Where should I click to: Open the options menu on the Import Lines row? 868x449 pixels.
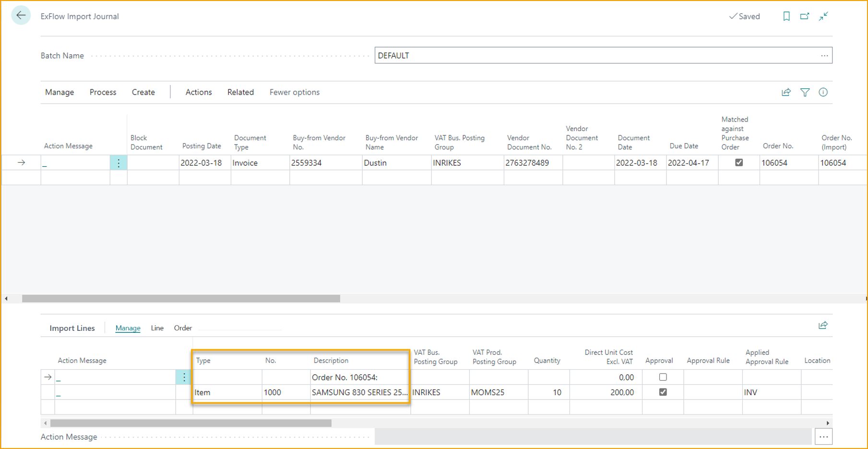pos(183,377)
